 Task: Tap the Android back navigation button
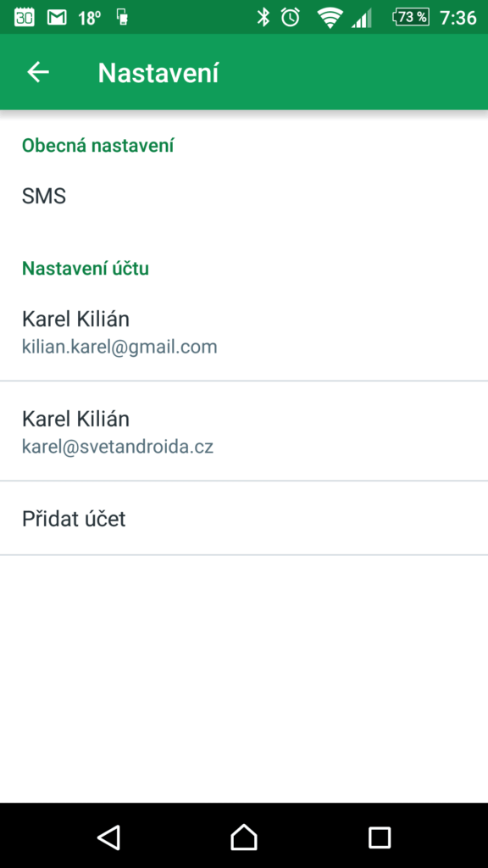(x=108, y=837)
